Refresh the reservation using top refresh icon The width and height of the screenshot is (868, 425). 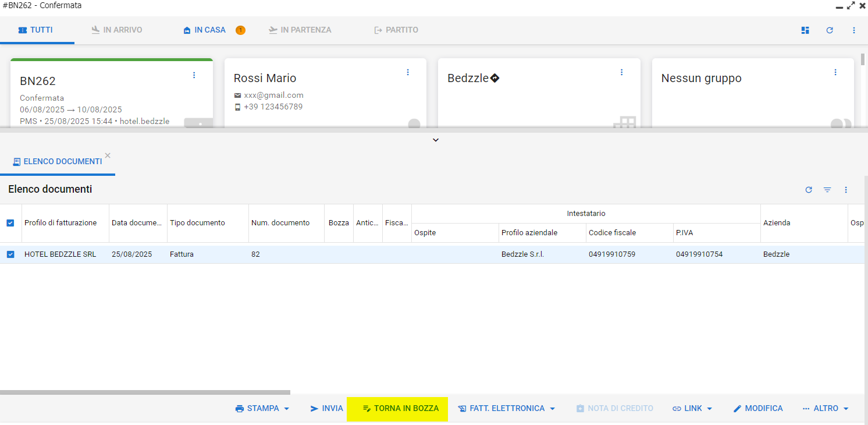(x=830, y=30)
